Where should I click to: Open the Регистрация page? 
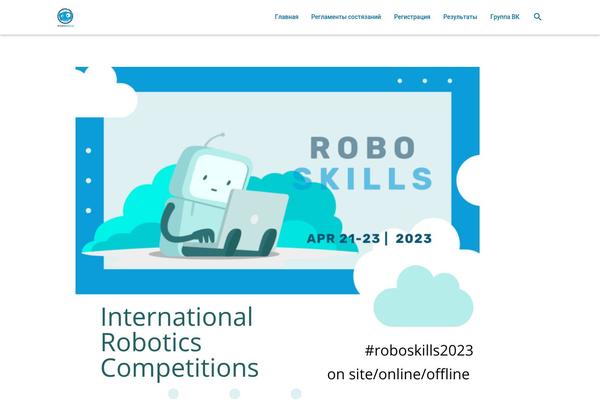pyautogui.click(x=412, y=17)
